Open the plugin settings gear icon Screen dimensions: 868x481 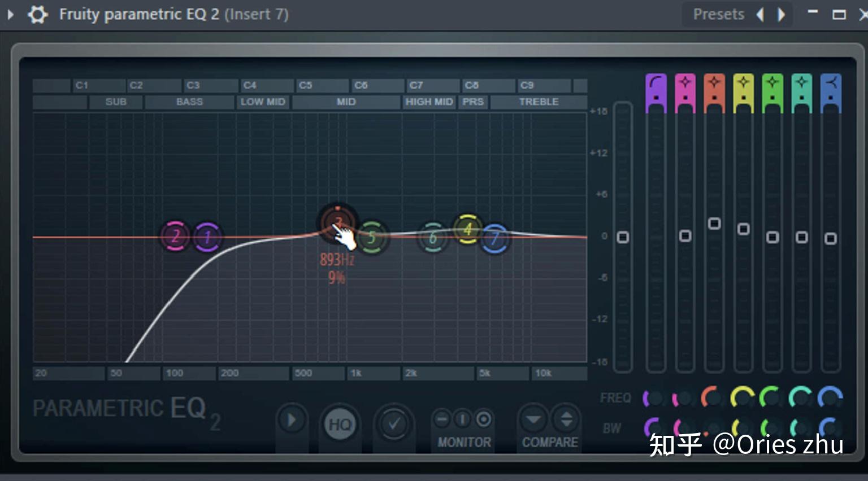[37, 14]
